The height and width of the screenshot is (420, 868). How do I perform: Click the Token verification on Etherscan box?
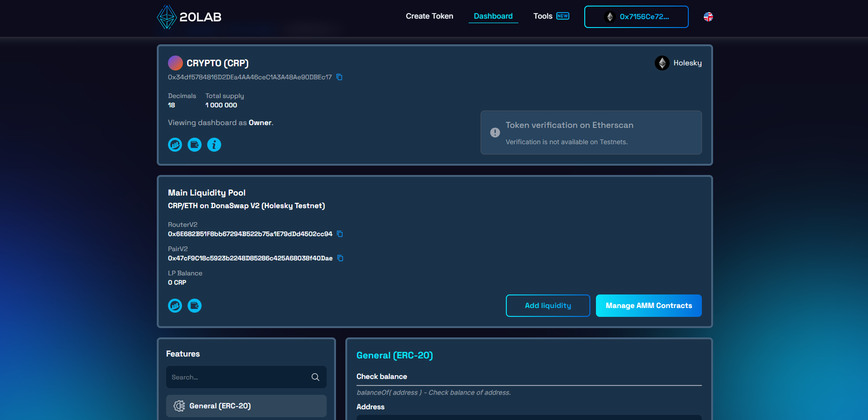[x=591, y=133]
